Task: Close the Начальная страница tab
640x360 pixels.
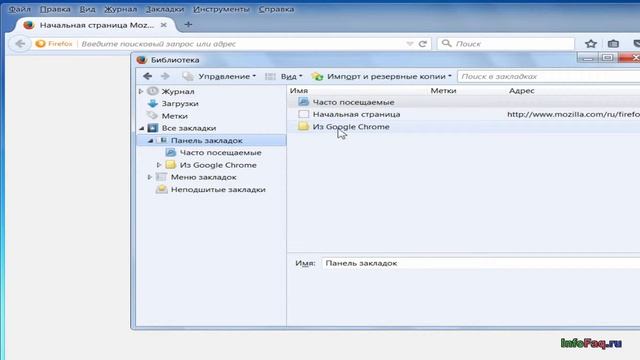Action: [x=163, y=25]
